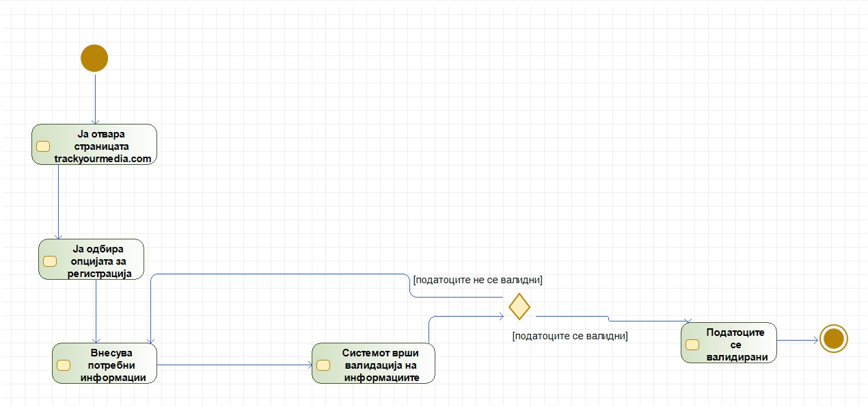Select the filled initial node circle
Screen dimensions: 868x407
click(x=94, y=58)
